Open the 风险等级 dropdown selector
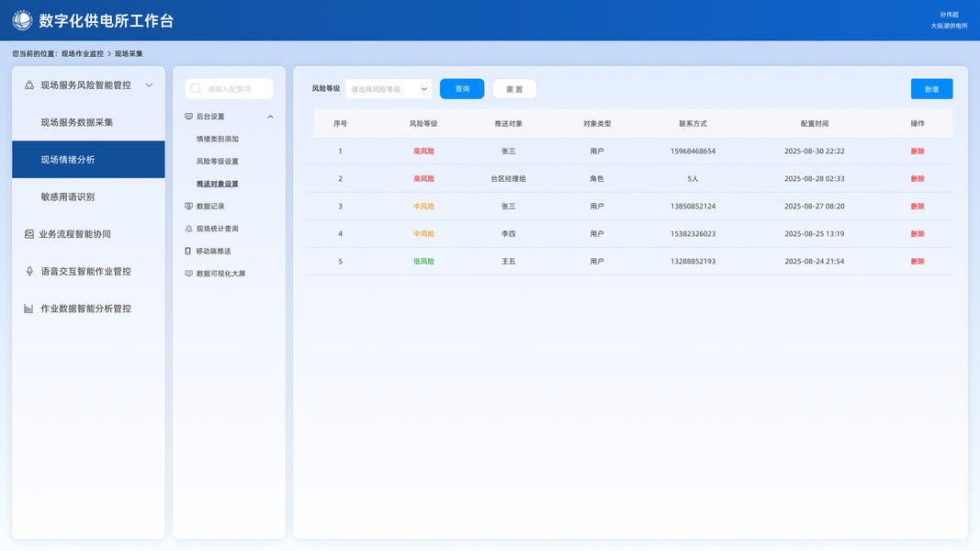 (x=389, y=89)
